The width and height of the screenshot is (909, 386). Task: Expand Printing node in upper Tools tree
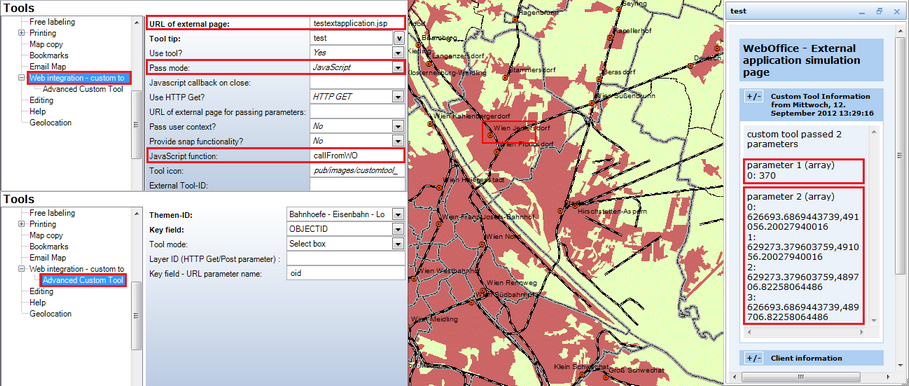(21, 33)
